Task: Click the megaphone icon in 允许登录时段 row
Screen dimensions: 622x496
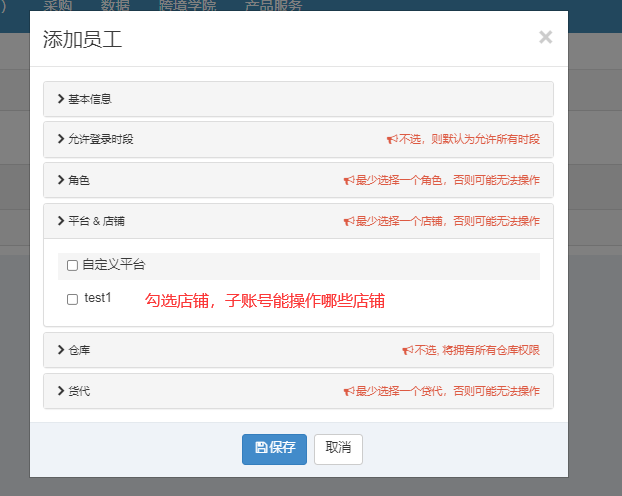Action: pos(392,140)
